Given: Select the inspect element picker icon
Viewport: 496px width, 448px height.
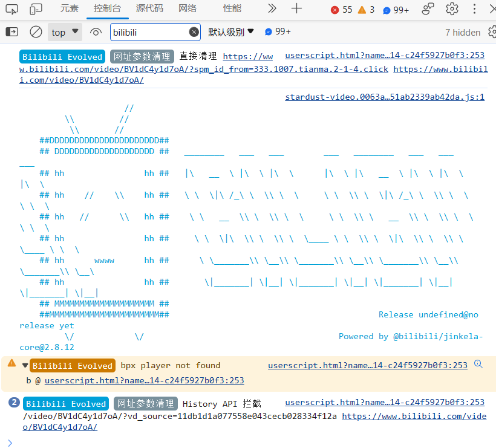Looking at the screenshot, I should click(10, 9).
